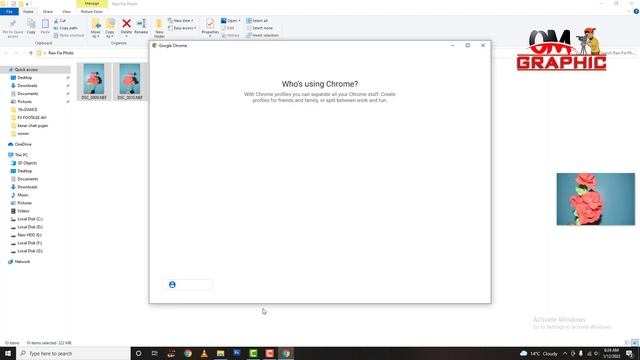
Task: Expand the New item dropdown
Action: tap(181, 20)
